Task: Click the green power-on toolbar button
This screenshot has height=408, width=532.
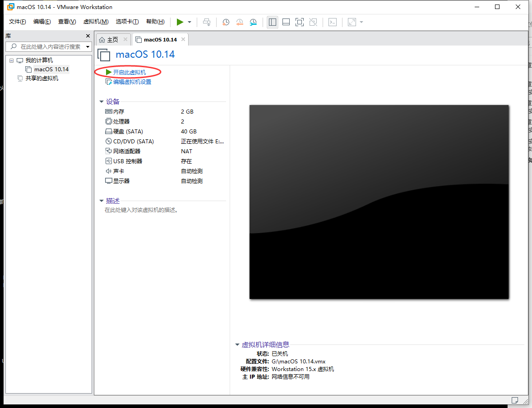Action: tap(180, 22)
